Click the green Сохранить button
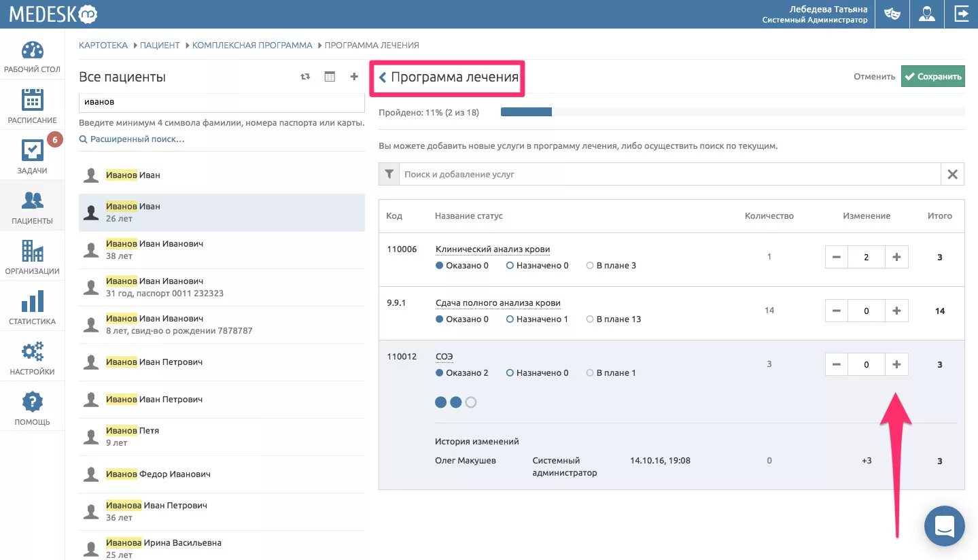Viewport: 978px width, 560px height. (x=932, y=76)
